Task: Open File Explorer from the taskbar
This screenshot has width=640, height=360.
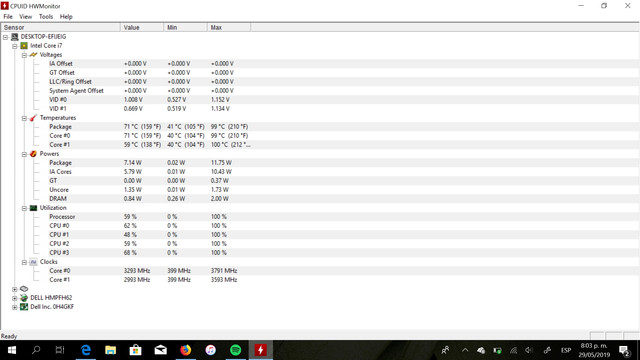Action: (x=111, y=350)
